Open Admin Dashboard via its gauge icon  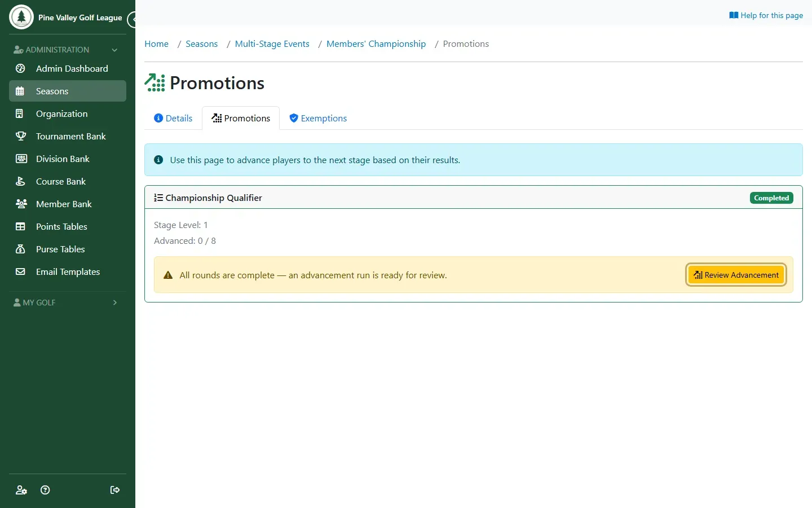click(20, 68)
